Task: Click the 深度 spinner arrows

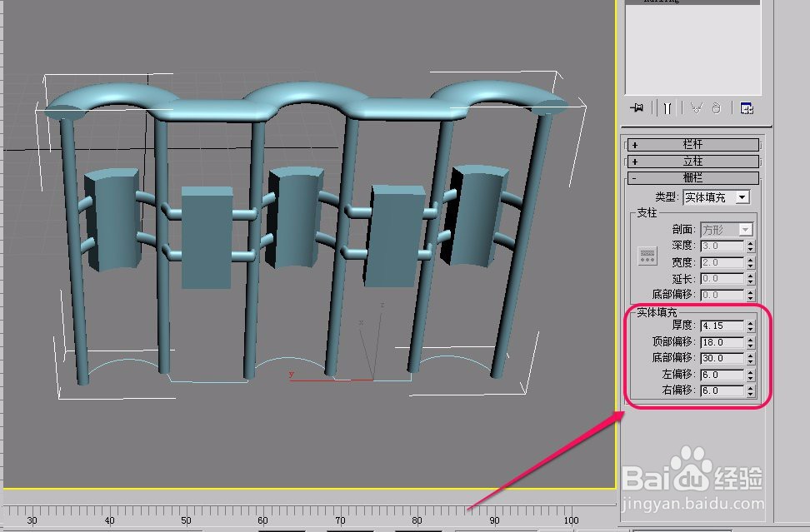Action: click(x=751, y=246)
